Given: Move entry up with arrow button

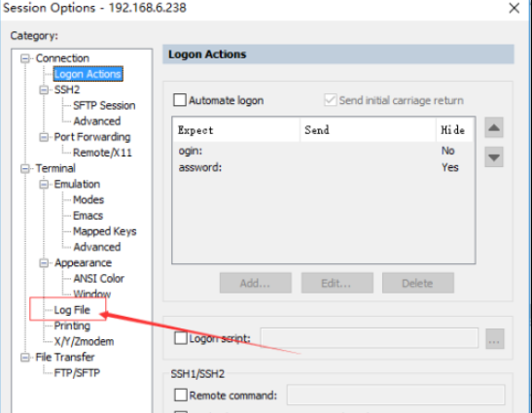Looking at the screenshot, I should click(494, 128).
